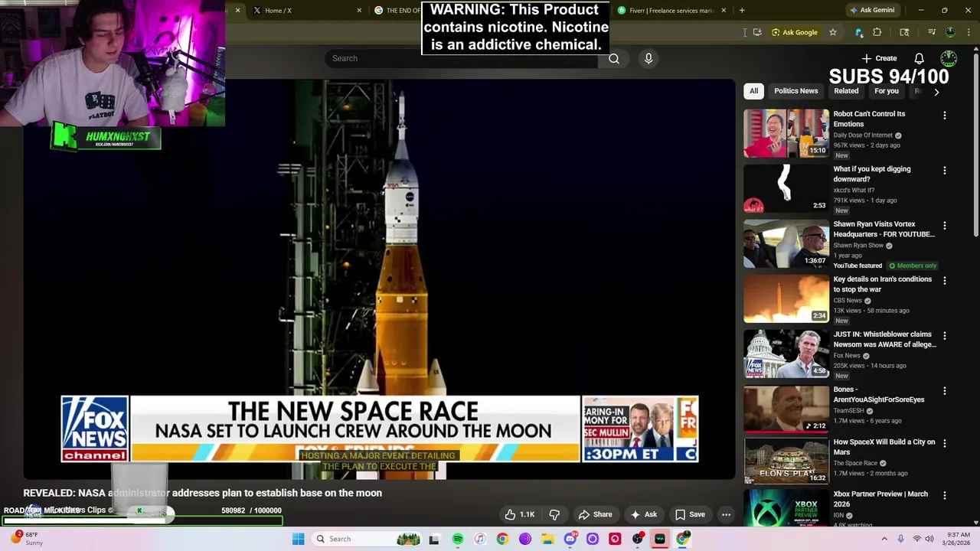Bookmark this page with star icon
Viewport: 980px width, 551px height.
tap(833, 32)
